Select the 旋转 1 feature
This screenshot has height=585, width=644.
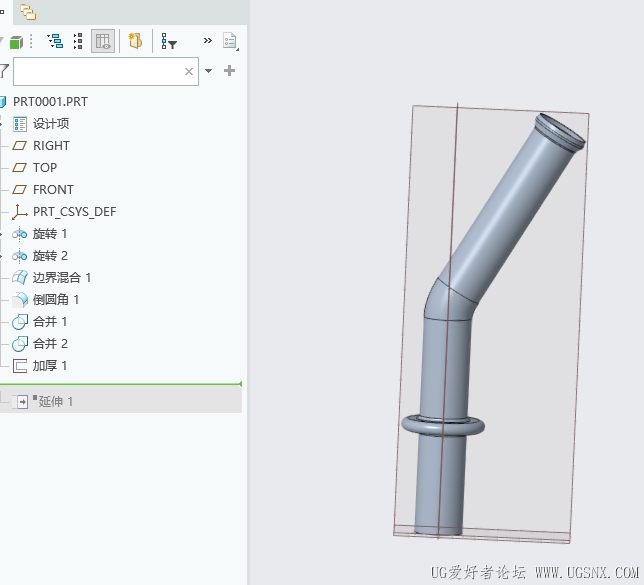(50, 234)
